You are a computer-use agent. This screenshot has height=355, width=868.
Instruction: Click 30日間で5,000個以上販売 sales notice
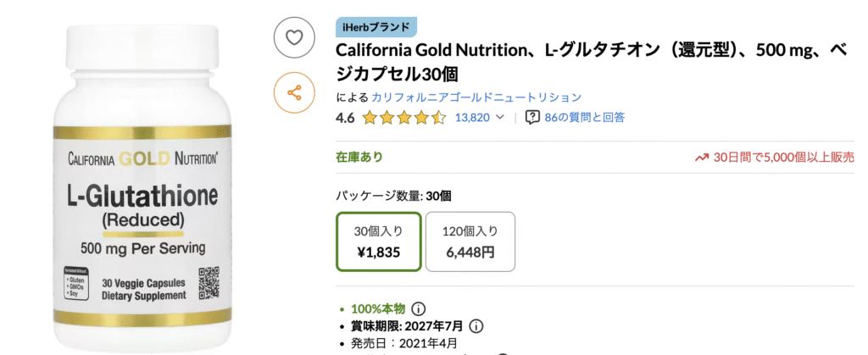[x=783, y=157]
